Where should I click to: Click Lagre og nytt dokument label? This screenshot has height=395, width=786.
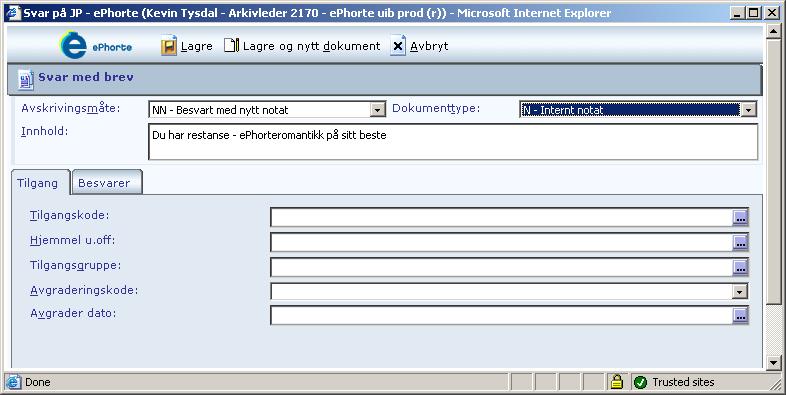(x=311, y=46)
